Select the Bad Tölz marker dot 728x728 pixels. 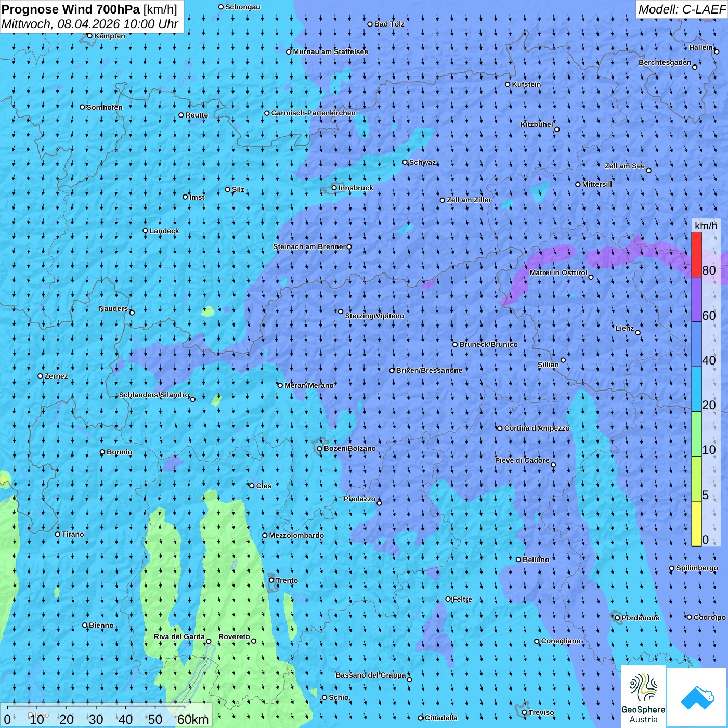pyautogui.click(x=370, y=24)
